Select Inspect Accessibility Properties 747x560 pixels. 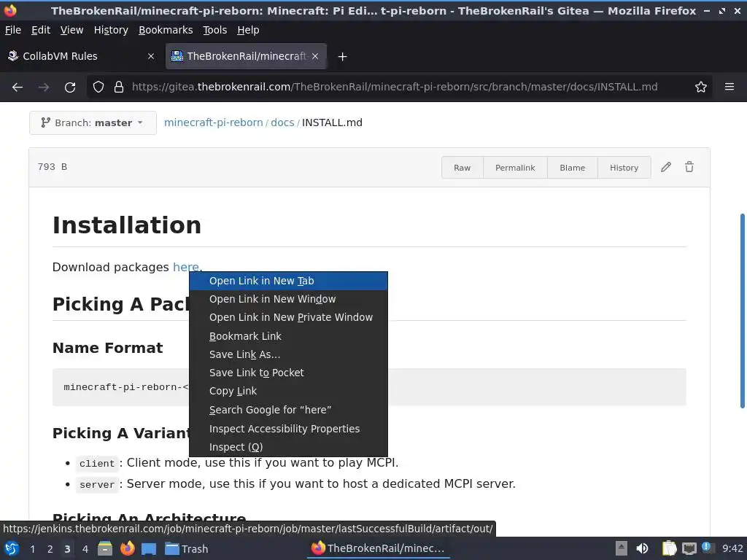tap(288, 429)
